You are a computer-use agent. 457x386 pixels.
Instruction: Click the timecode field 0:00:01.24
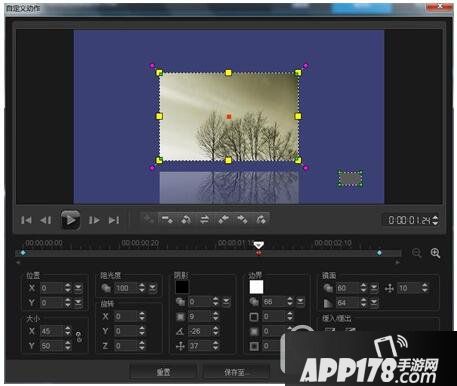[x=409, y=220]
